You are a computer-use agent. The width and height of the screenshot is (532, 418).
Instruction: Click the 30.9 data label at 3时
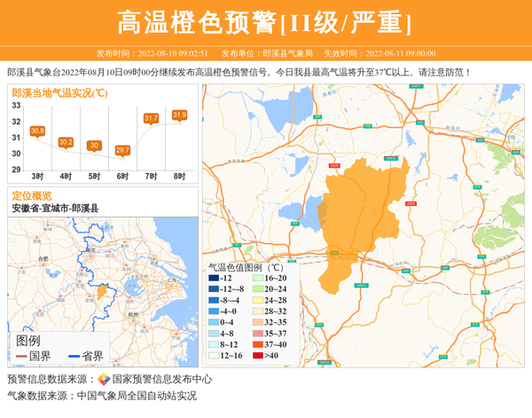click(x=37, y=130)
